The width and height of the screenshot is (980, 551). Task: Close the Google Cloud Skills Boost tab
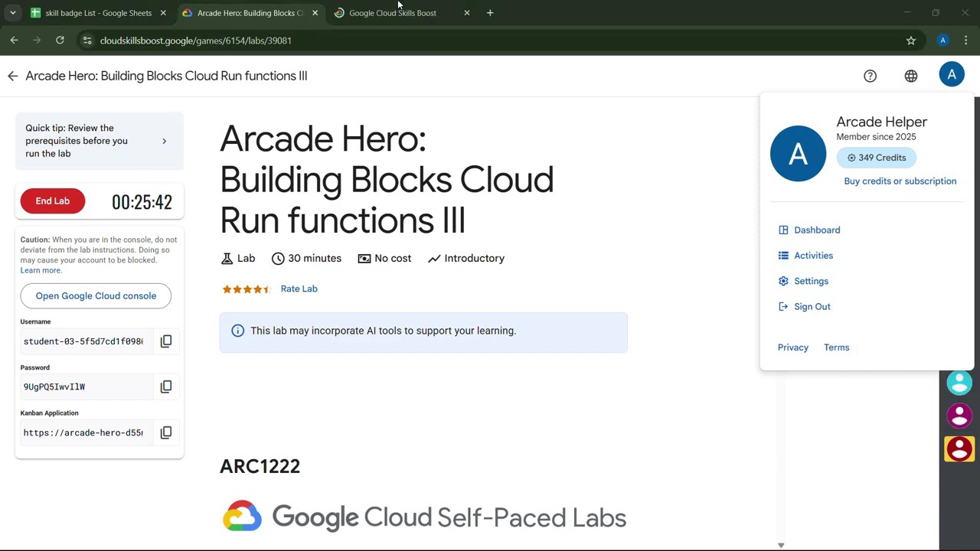(x=467, y=13)
